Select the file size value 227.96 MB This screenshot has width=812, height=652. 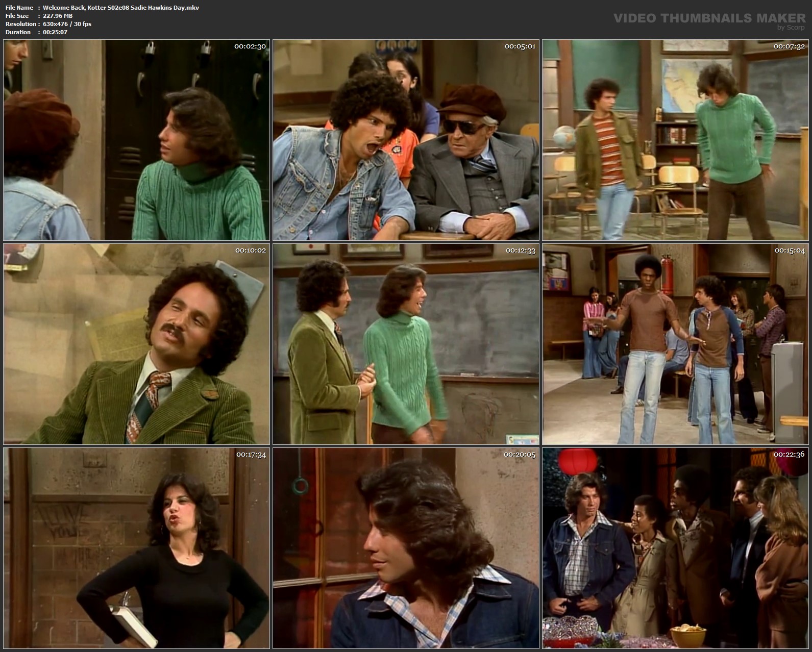58,16
